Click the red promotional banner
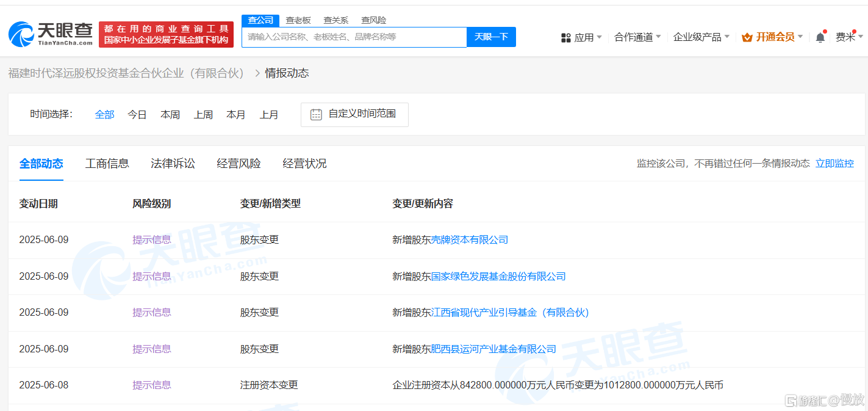Screen dimensions: 868x411 click(166, 34)
